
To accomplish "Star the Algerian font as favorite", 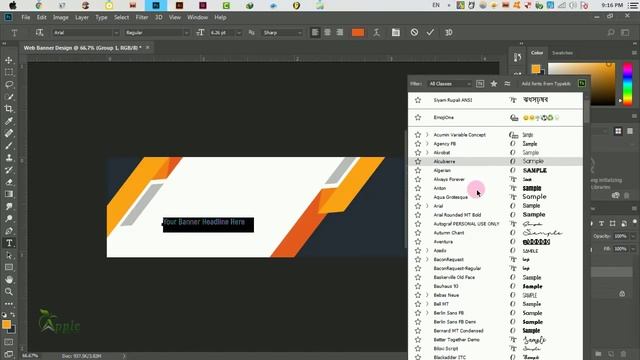I will (418, 171).
